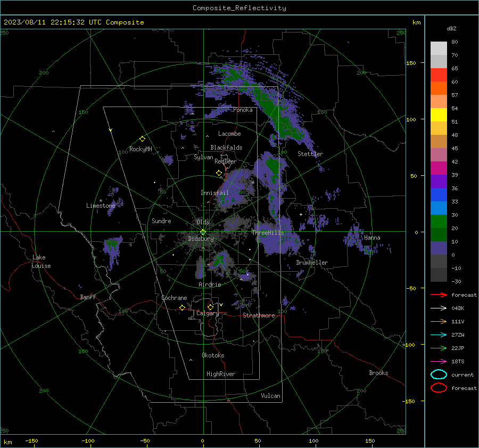
Task: Click the Calgary label on map
Action: [208, 313]
